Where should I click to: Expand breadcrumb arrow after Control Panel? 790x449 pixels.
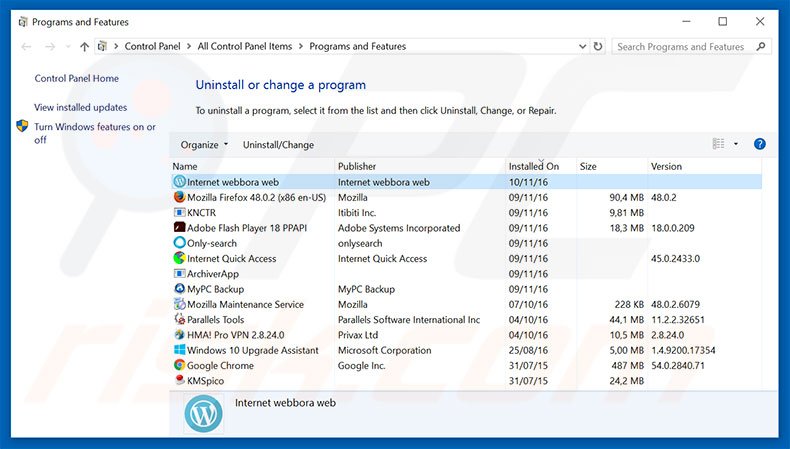pos(189,46)
